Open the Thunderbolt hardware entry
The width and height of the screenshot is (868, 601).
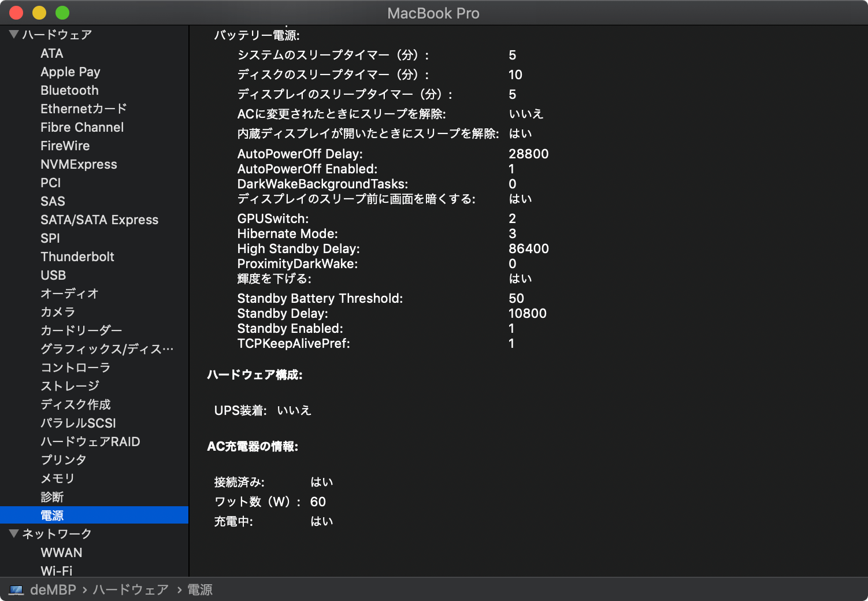coord(77,257)
